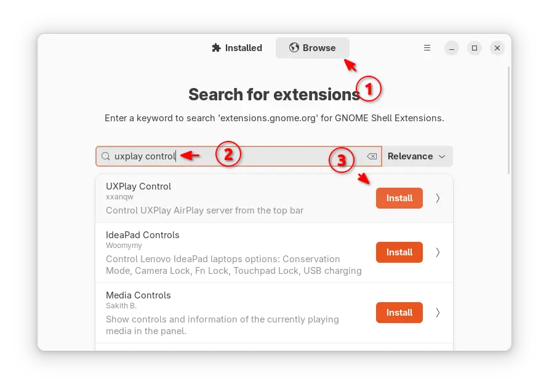Click the puzzle piece Installed icon
The width and height of the screenshot is (549, 392).
click(217, 47)
